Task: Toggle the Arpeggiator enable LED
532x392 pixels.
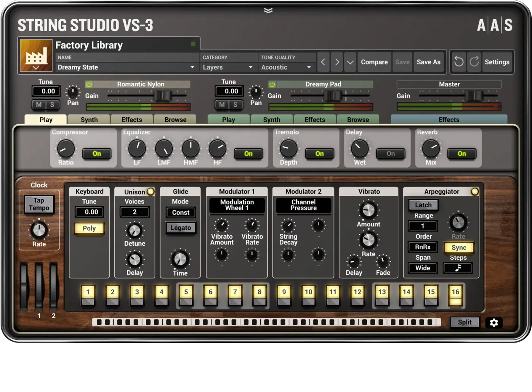Action: pos(475,192)
